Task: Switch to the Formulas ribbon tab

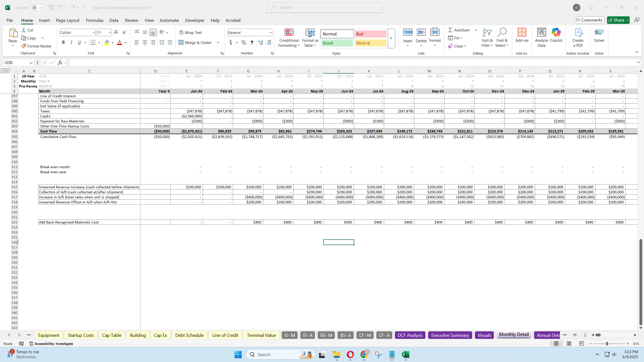Action: pyautogui.click(x=94, y=20)
